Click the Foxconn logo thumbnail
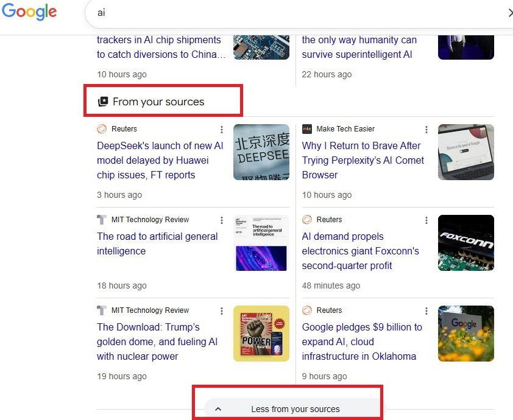 tap(466, 243)
